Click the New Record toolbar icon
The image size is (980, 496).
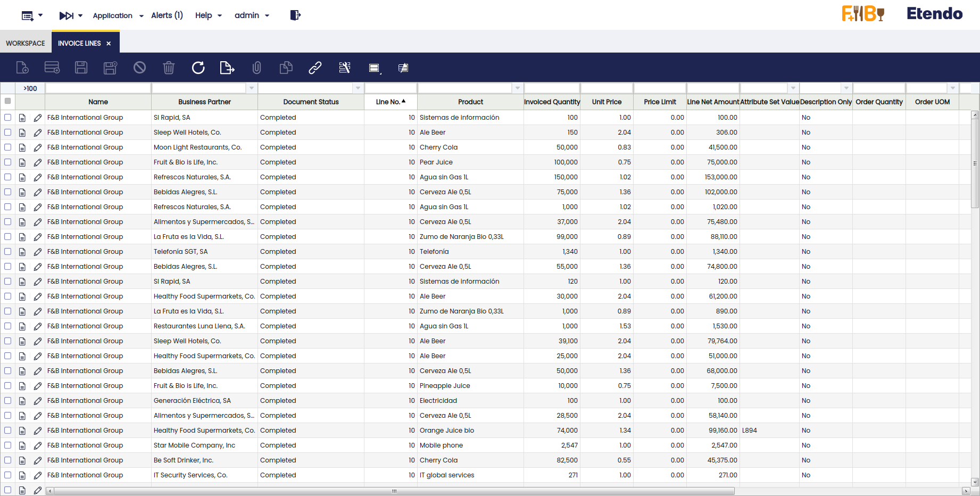click(x=22, y=68)
